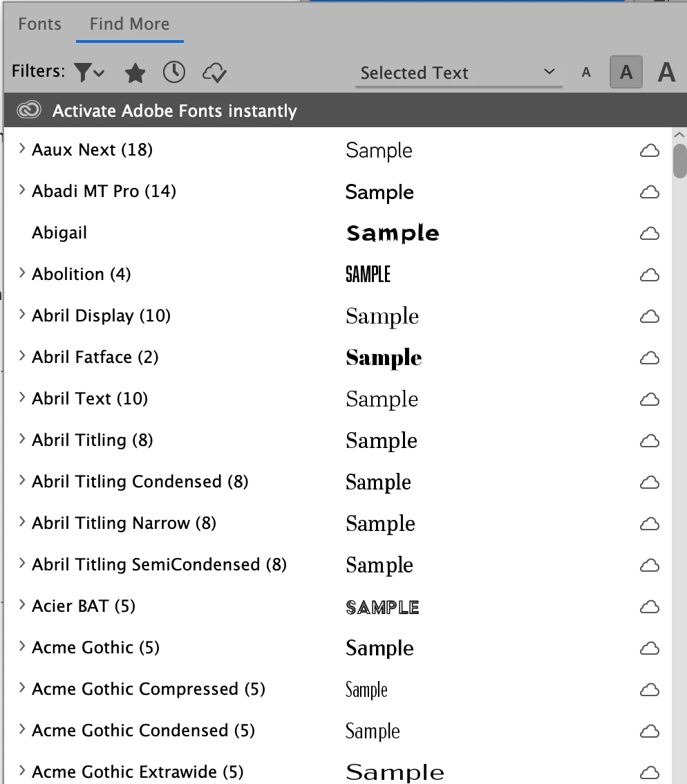
Task: Activate Abigail via cloud icon
Action: point(650,234)
